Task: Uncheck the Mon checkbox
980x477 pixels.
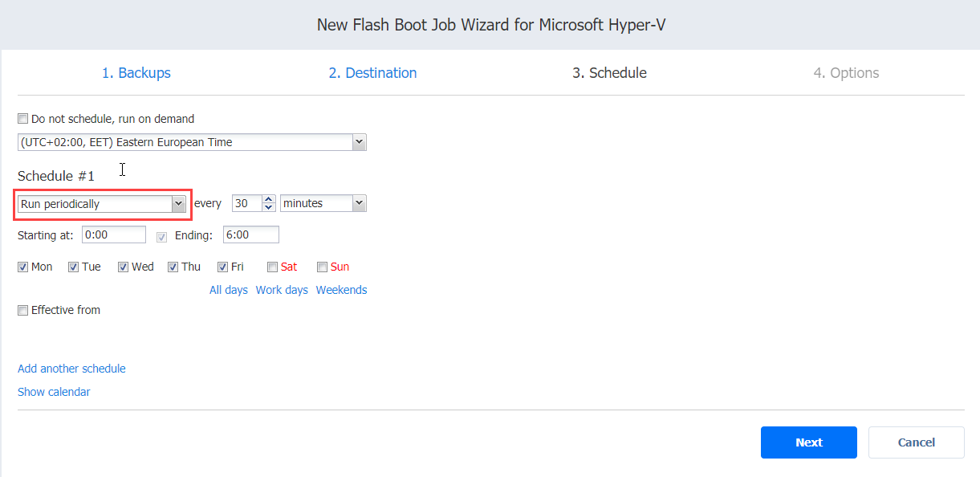Action: pyautogui.click(x=23, y=267)
